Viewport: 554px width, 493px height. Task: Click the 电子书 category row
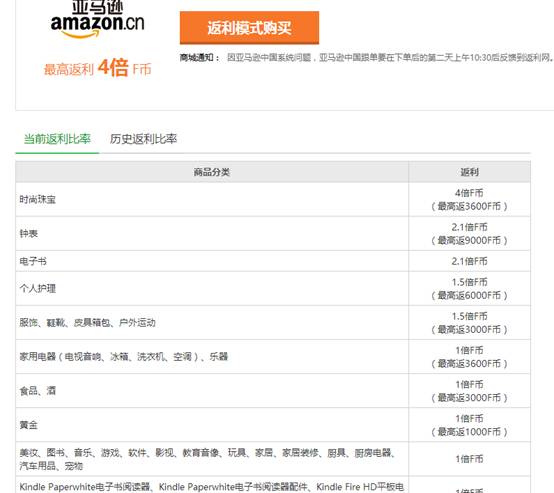pyautogui.click(x=273, y=261)
